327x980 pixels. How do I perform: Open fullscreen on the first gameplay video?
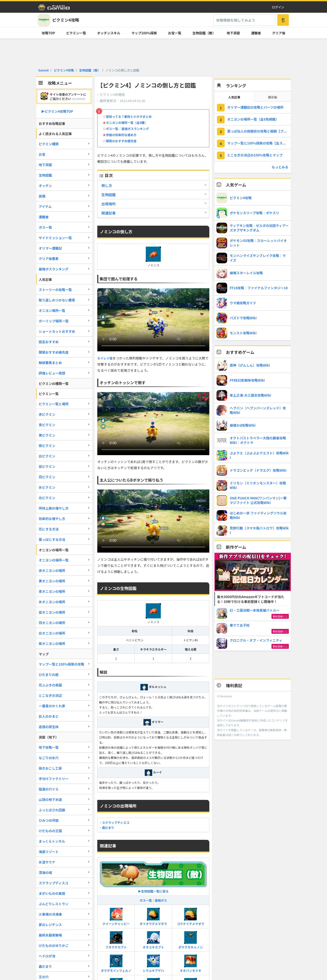pos(191,339)
